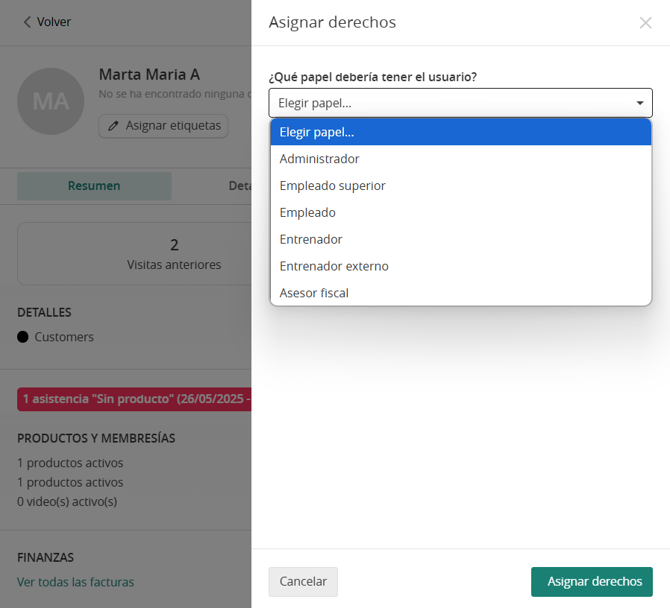670x608 pixels.
Task: Click the red Sin producto attendance banner
Action: tap(135, 399)
